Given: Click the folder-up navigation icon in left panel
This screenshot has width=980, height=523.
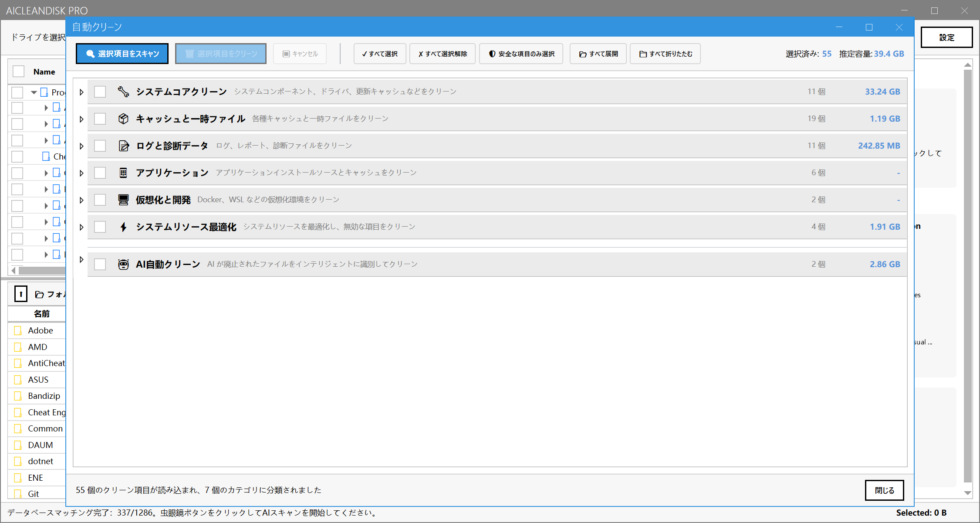Looking at the screenshot, I should point(20,294).
